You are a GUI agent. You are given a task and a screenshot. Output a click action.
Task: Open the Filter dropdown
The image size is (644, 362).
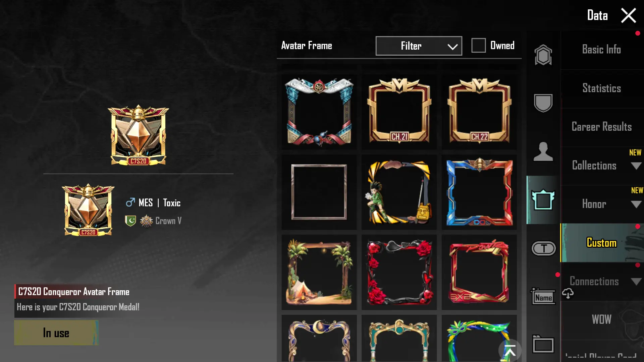(419, 46)
